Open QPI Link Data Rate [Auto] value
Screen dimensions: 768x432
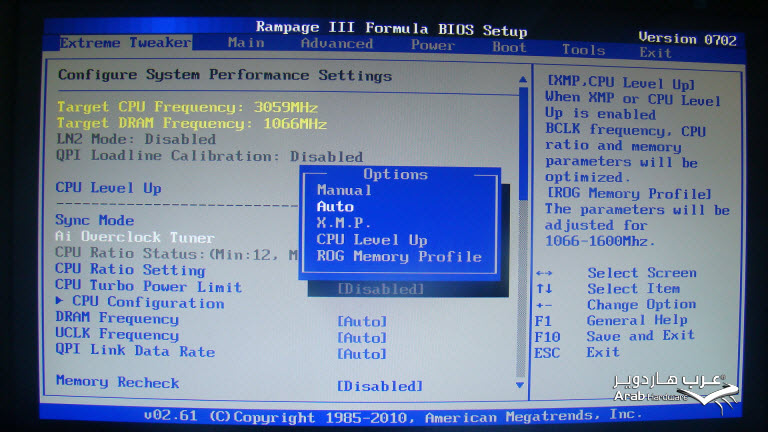(x=362, y=354)
